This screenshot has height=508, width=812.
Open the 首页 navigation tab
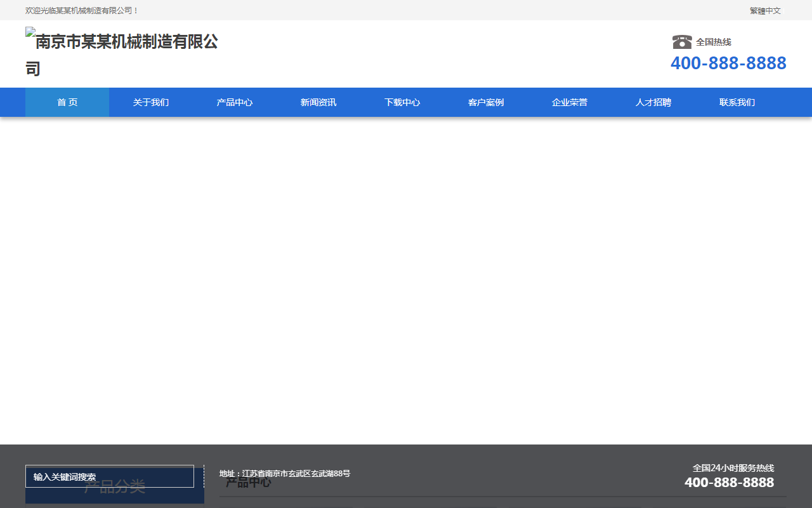coord(67,102)
